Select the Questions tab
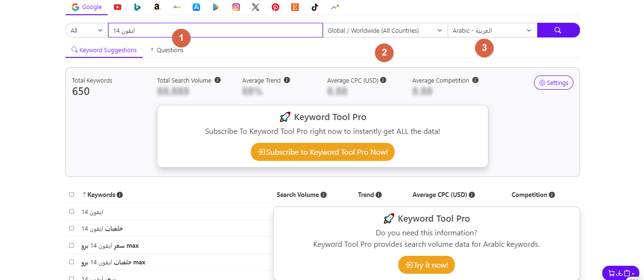This screenshot has width=644, height=280. [x=166, y=50]
